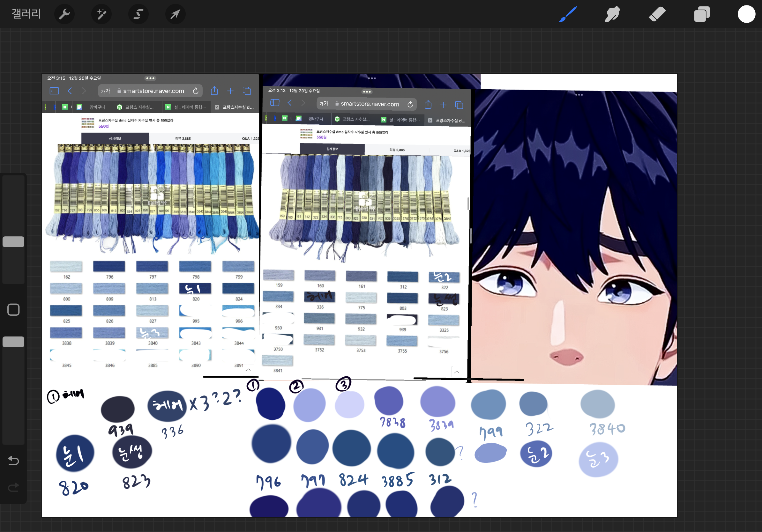Click back arrow in right Safari capture
The width and height of the screenshot is (762, 532).
pos(290,103)
